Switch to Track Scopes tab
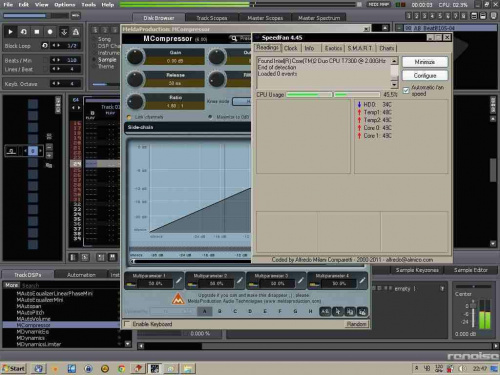The image size is (500, 375). coord(212,18)
